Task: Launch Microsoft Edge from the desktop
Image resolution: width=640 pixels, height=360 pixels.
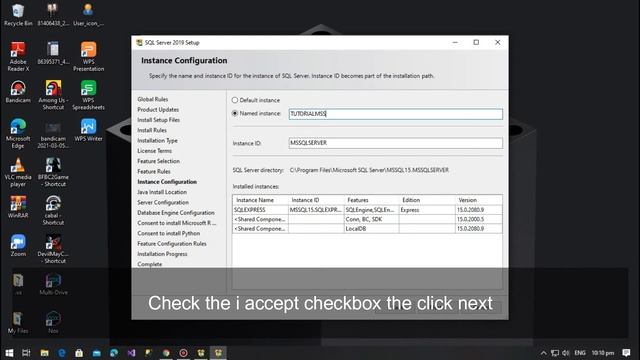Action: pyautogui.click(x=18, y=133)
